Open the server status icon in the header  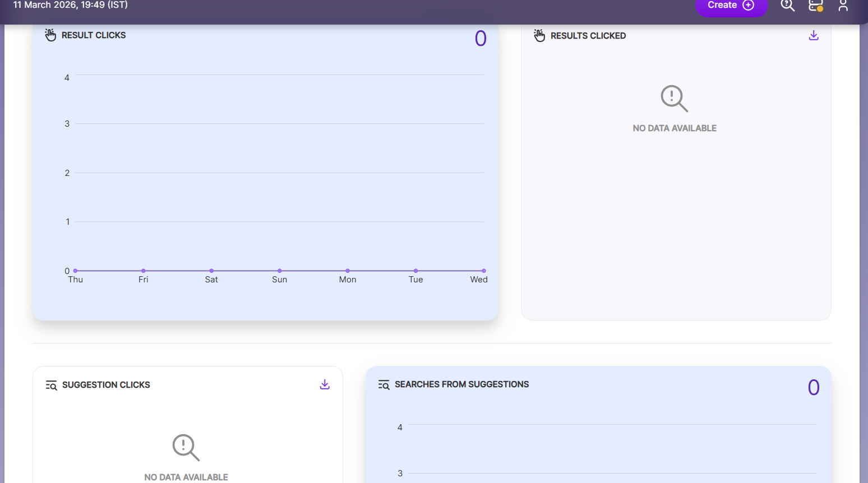[816, 6]
